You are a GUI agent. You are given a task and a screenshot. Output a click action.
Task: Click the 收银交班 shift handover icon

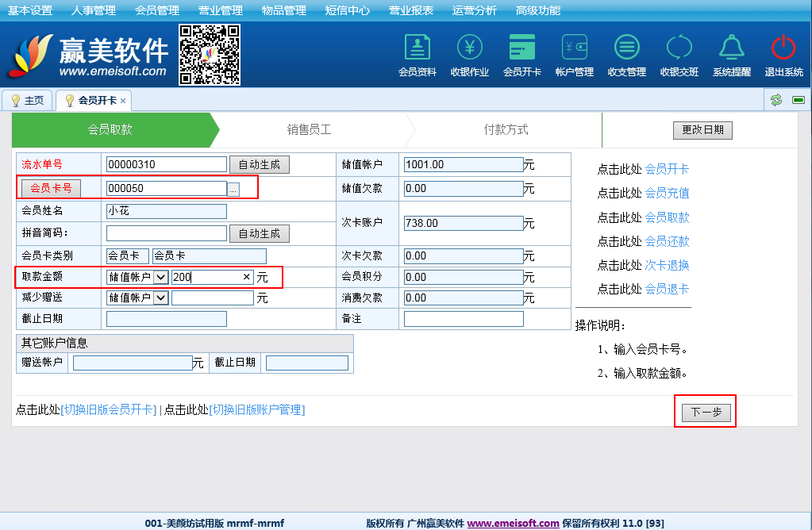679,49
